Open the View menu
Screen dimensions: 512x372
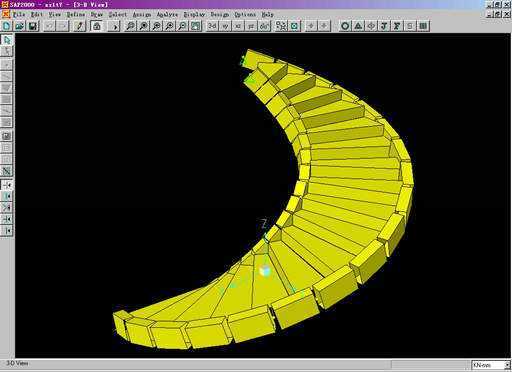(x=55, y=15)
